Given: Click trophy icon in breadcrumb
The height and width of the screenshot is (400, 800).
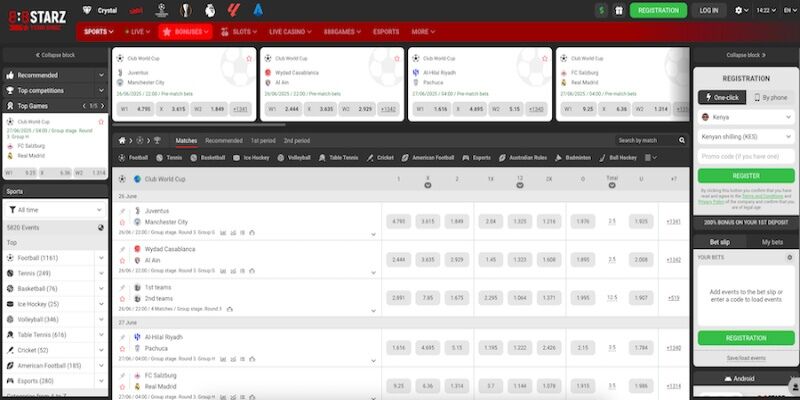Looking at the screenshot, I should point(157,140).
